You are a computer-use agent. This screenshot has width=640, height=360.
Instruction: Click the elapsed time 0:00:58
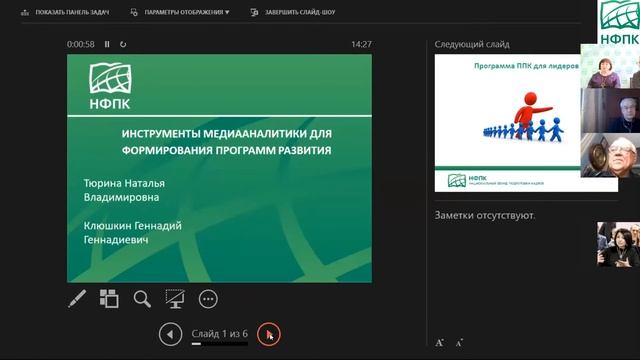coord(80,44)
